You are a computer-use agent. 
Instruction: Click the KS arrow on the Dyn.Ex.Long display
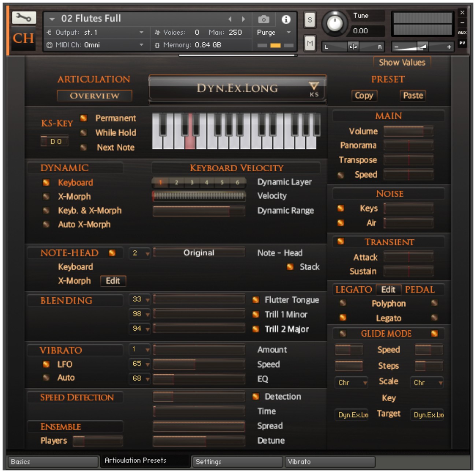pos(315,86)
